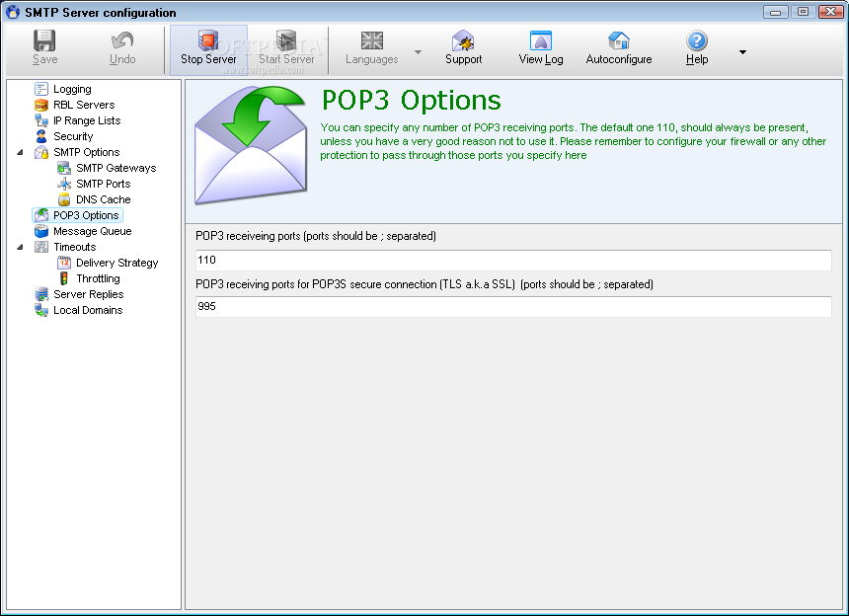The height and width of the screenshot is (616, 849).
Task: Click the SMTP Ports icon
Action: 64,184
